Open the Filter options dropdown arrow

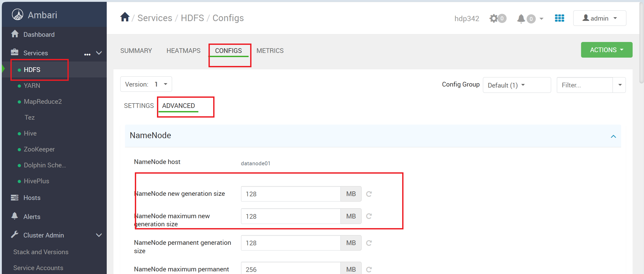[x=620, y=85]
